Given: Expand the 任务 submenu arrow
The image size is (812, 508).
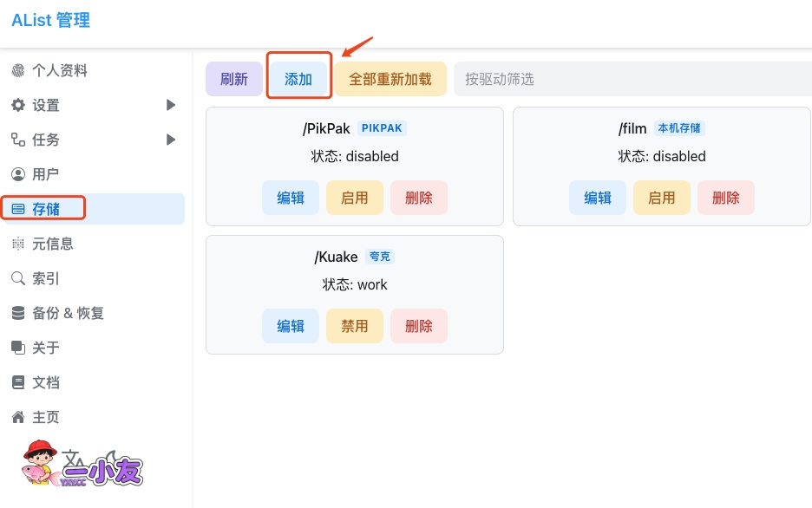Looking at the screenshot, I should pos(171,140).
